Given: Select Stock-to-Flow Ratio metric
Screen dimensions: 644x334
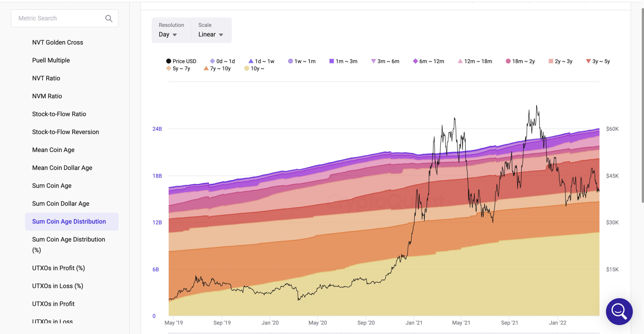Looking at the screenshot, I should point(59,114).
